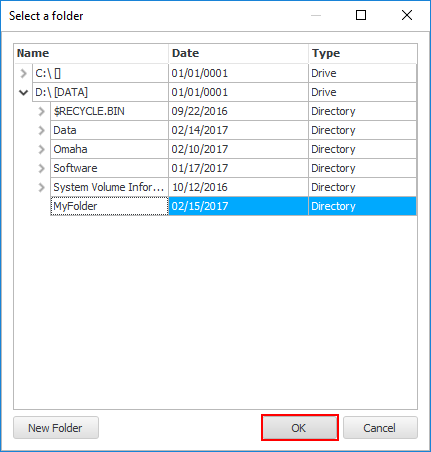
Task: Expand the System Volume Information arrow
Action: point(41,187)
